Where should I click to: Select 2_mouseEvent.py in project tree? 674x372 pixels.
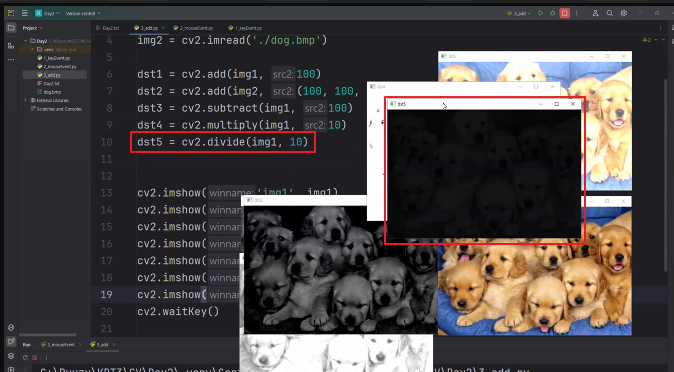click(x=57, y=67)
